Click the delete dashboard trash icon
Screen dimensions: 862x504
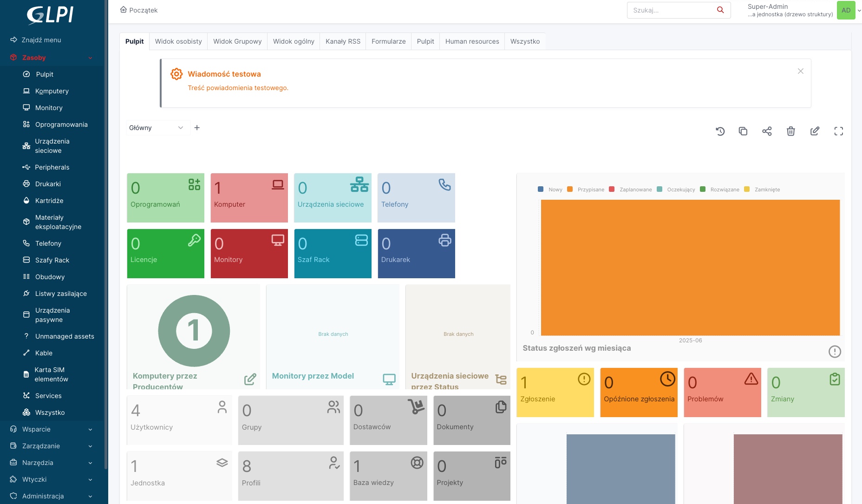(790, 131)
